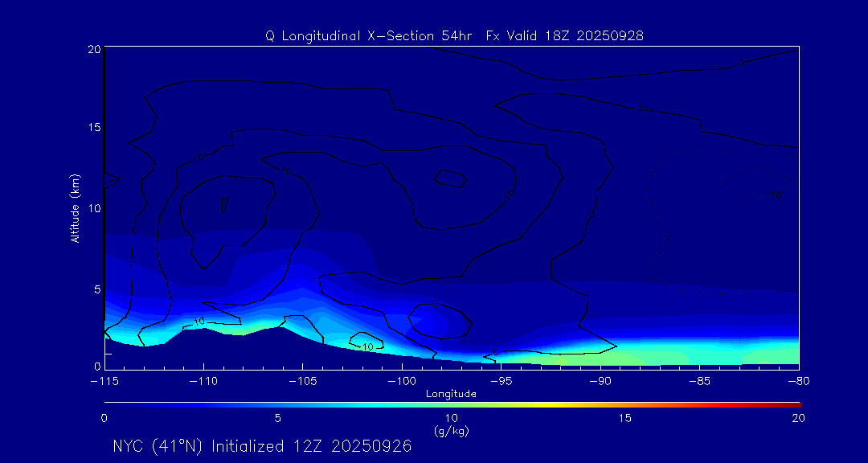868x463 pixels.
Task: Click 'Fx Valid 18Z 20250928' in the title
Action: 565,36
